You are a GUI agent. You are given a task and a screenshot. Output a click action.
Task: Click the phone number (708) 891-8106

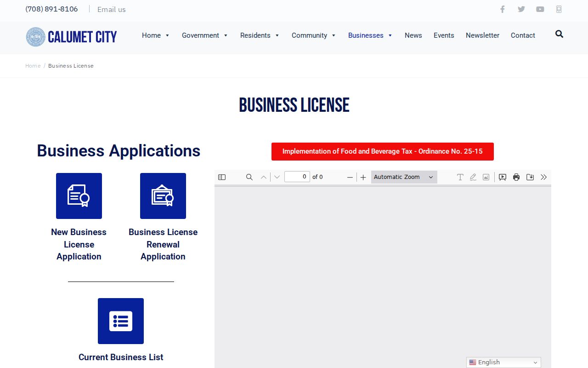pyautogui.click(x=51, y=9)
